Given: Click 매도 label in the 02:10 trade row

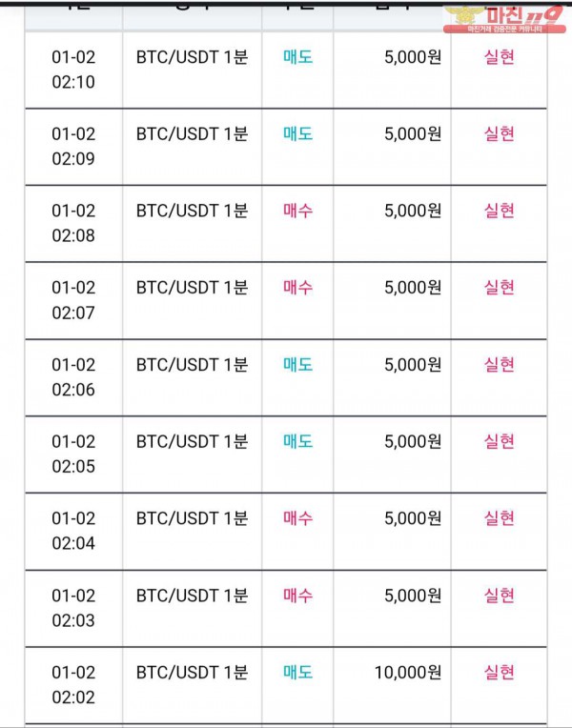Looking at the screenshot, I should (x=297, y=57).
